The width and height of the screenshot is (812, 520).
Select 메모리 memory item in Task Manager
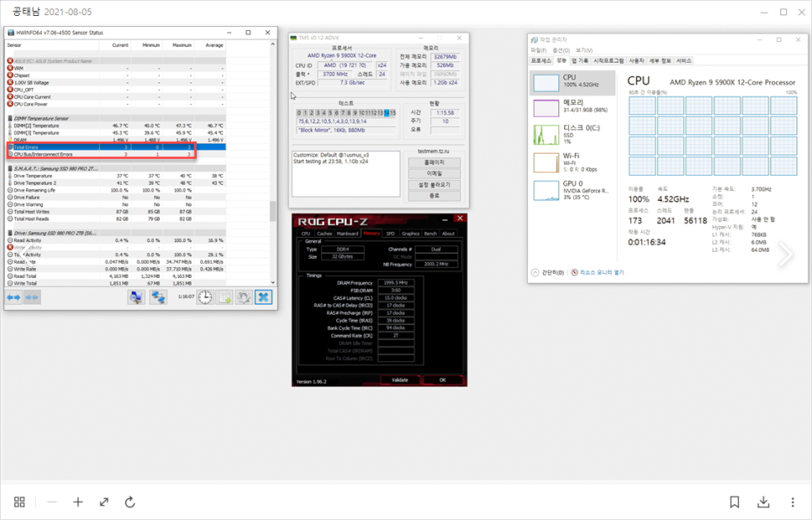pyautogui.click(x=572, y=107)
